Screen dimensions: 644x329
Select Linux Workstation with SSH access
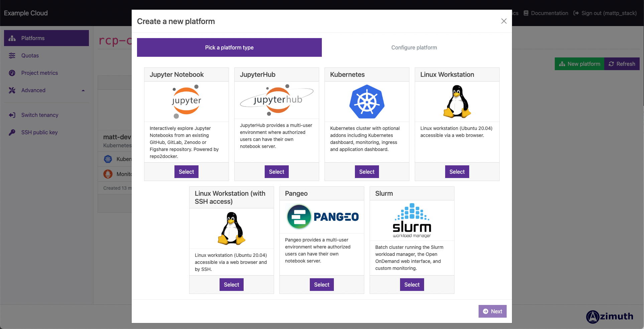232,285
